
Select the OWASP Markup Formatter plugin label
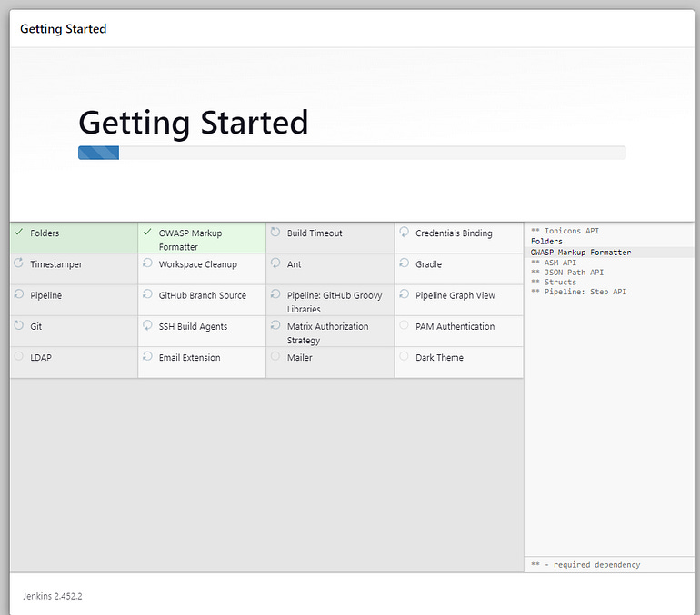191,240
